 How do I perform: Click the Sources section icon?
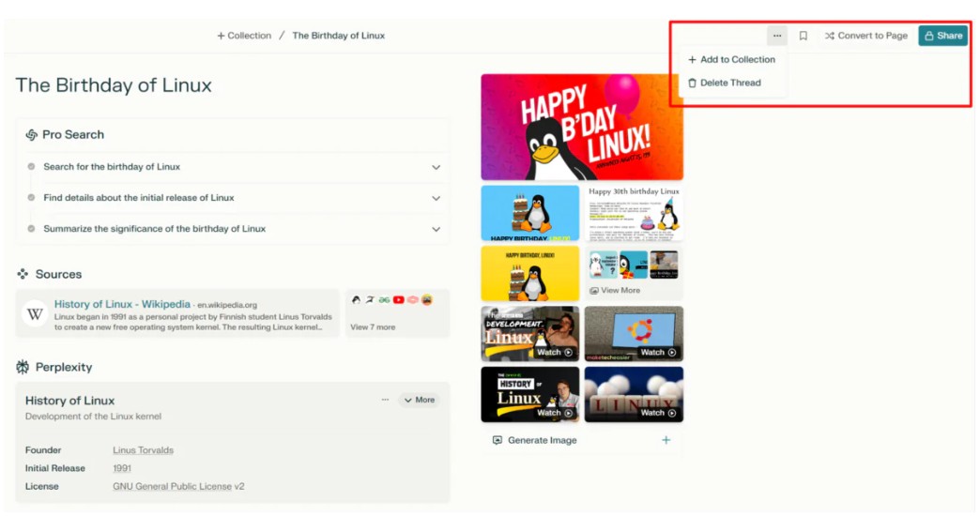point(23,274)
